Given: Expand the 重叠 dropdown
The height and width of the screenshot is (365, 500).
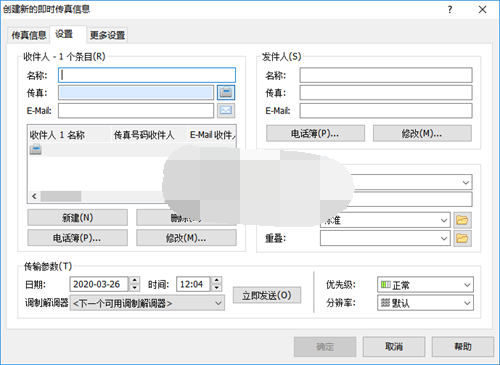Looking at the screenshot, I should pos(444,238).
